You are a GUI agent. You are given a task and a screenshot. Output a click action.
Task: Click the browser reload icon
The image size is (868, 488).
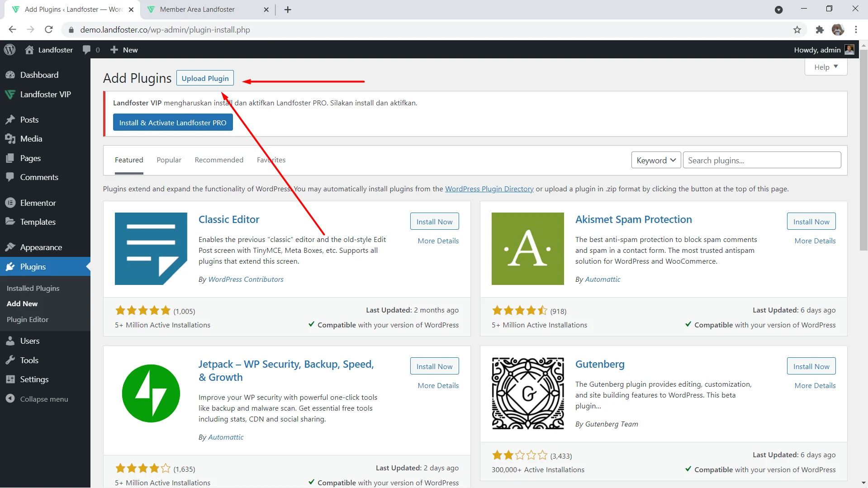click(x=49, y=30)
